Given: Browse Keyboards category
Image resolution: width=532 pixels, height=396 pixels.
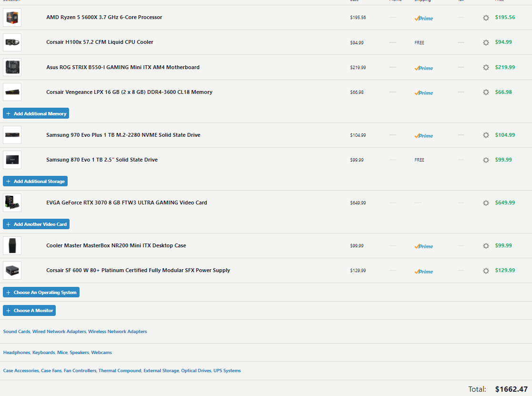Looking at the screenshot, I should (43, 353).
